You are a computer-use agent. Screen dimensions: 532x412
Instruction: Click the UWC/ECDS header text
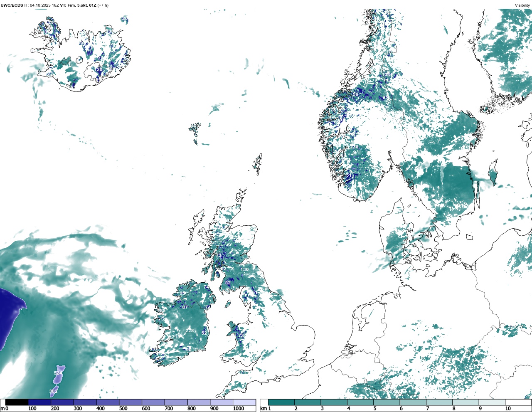point(12,5)
